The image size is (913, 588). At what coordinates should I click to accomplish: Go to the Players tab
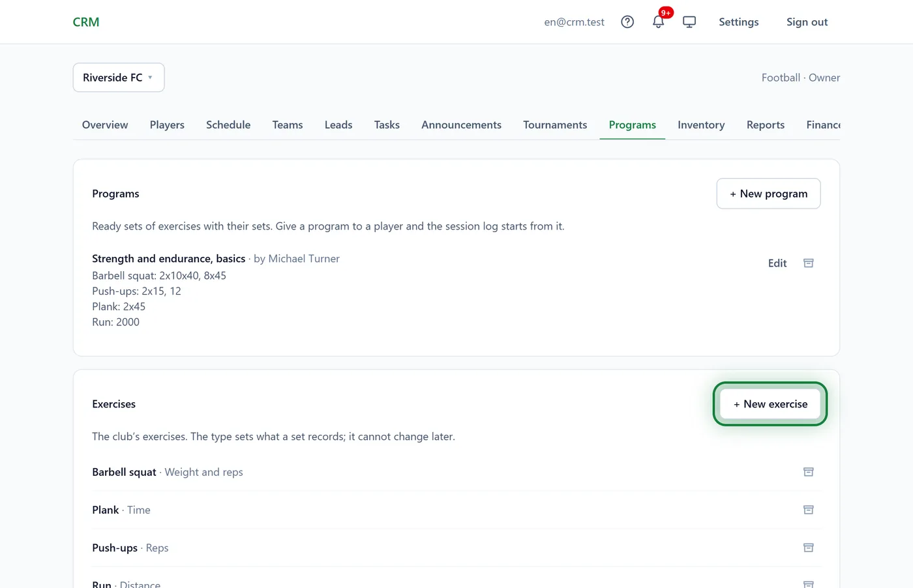[167, 125]
